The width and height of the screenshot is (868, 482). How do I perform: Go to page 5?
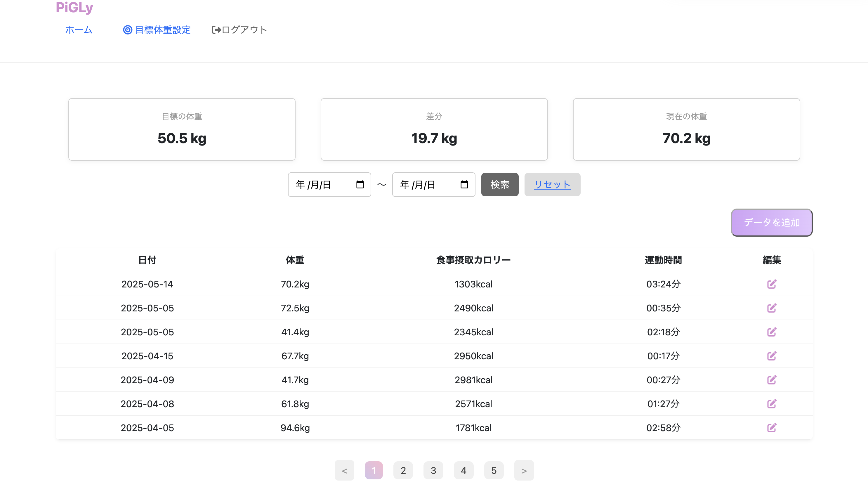point(494,470)
